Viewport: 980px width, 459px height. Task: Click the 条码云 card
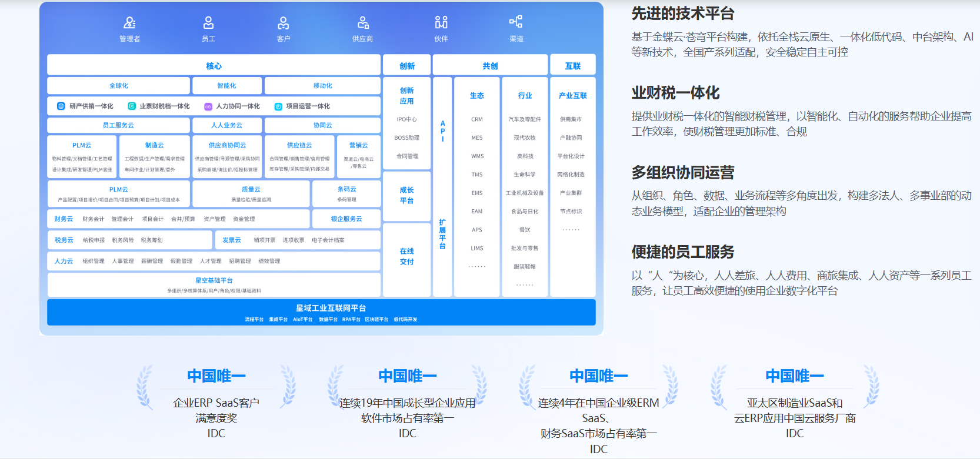(346, 193)
